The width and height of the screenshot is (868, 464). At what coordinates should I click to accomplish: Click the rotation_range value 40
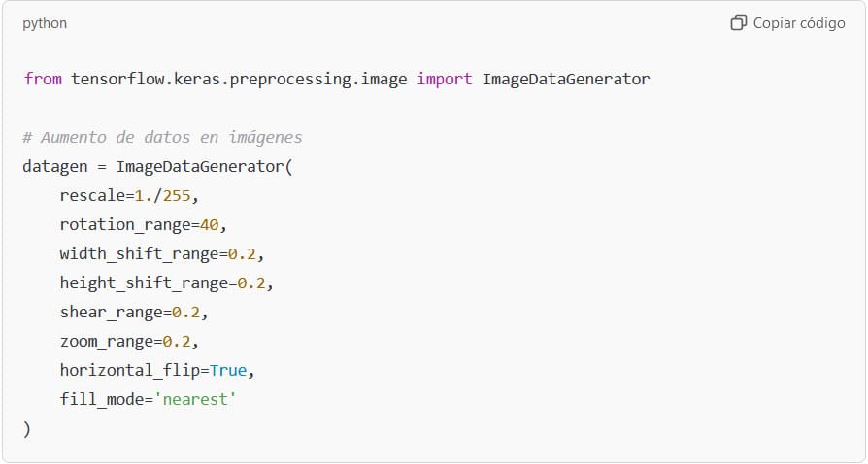tap(210, 224)
